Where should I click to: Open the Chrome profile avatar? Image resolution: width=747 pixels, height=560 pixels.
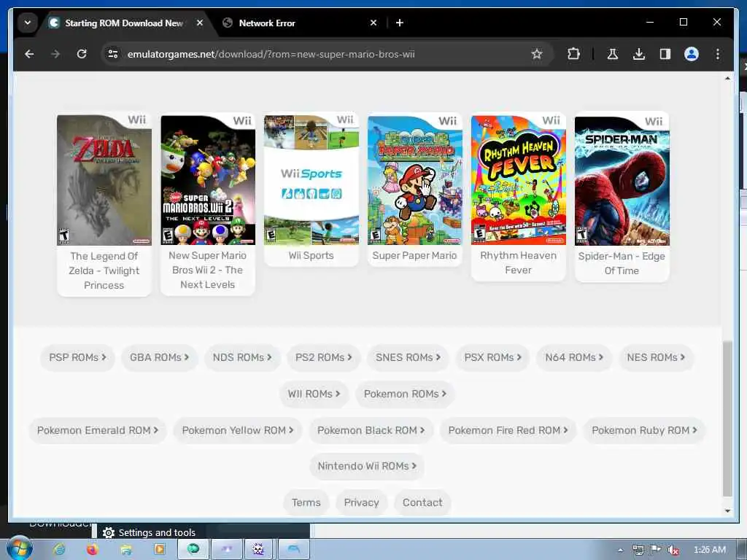[692, 54]
